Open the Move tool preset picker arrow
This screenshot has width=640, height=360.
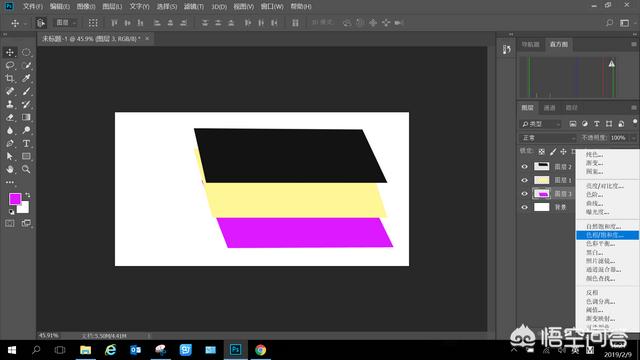coord(25,23)
